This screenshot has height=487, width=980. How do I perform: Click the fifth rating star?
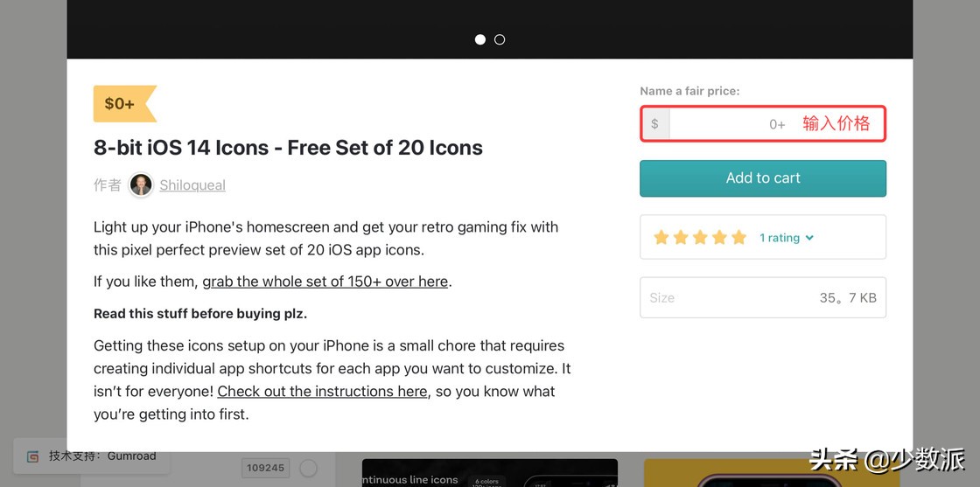click(738, 238)
